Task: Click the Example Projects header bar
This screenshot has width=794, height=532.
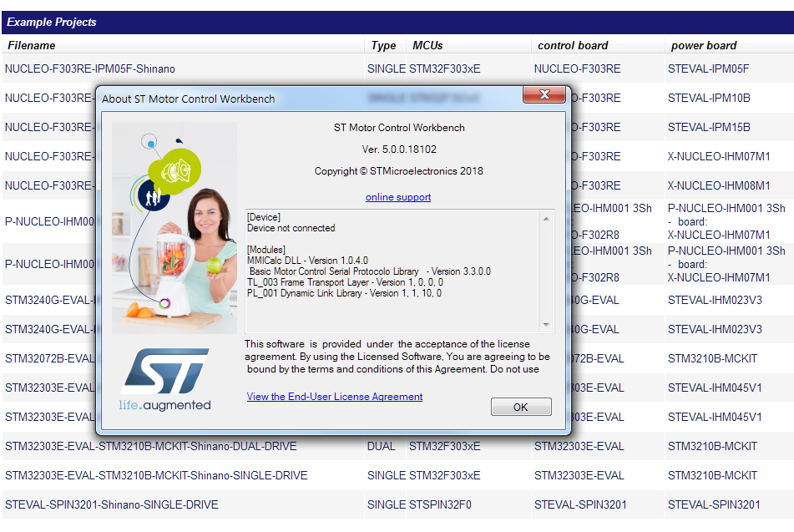Action: (x=397, y=23)
